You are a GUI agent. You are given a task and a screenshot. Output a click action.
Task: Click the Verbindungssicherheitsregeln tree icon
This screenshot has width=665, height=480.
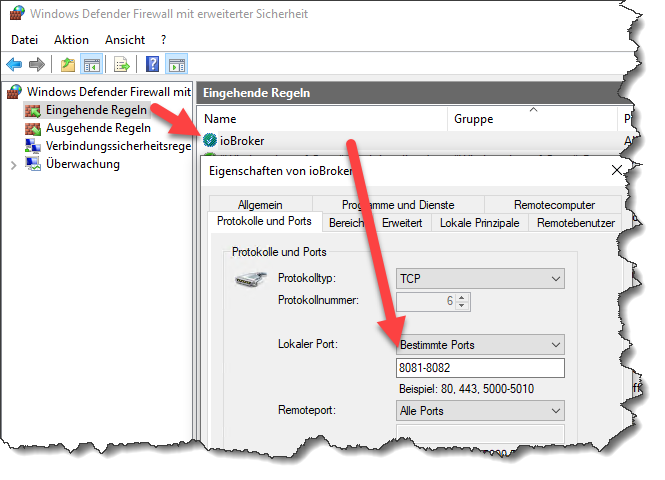33,146
